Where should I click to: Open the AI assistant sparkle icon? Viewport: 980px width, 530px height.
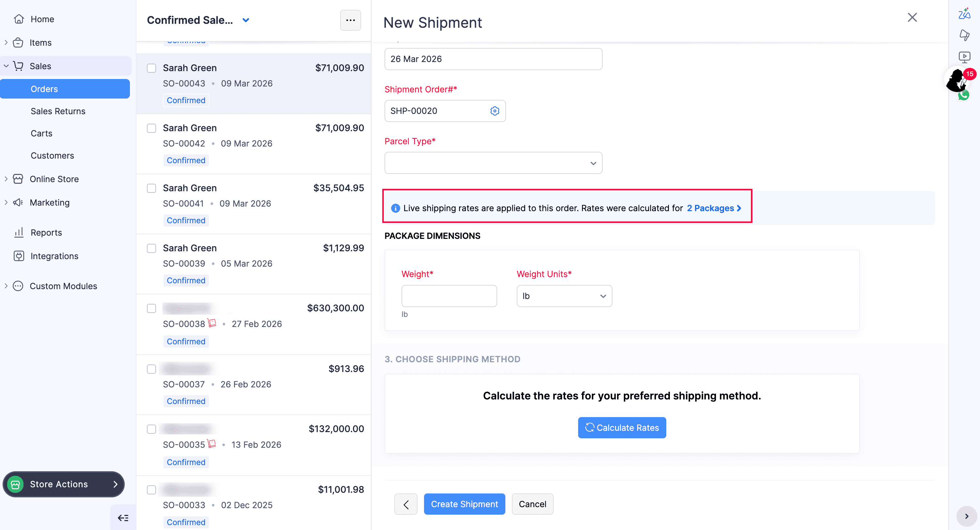point(964,14)
